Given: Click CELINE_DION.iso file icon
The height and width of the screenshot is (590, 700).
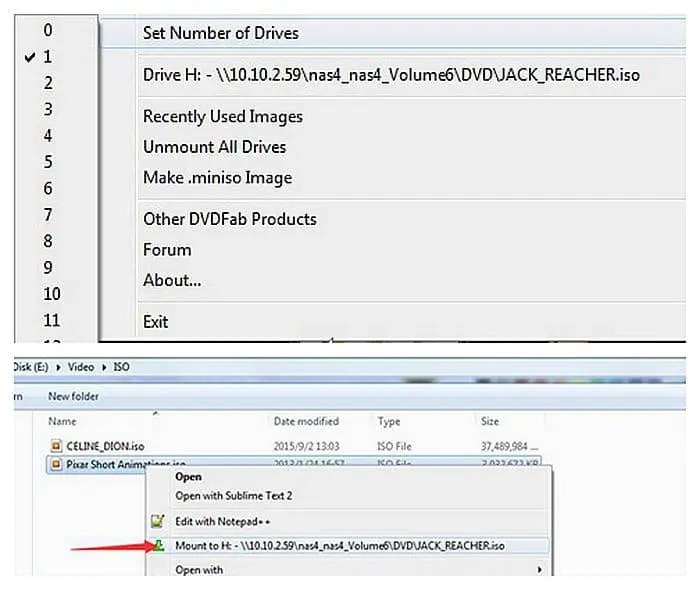Looking at the screenshot, I should (x=56, y=445).
